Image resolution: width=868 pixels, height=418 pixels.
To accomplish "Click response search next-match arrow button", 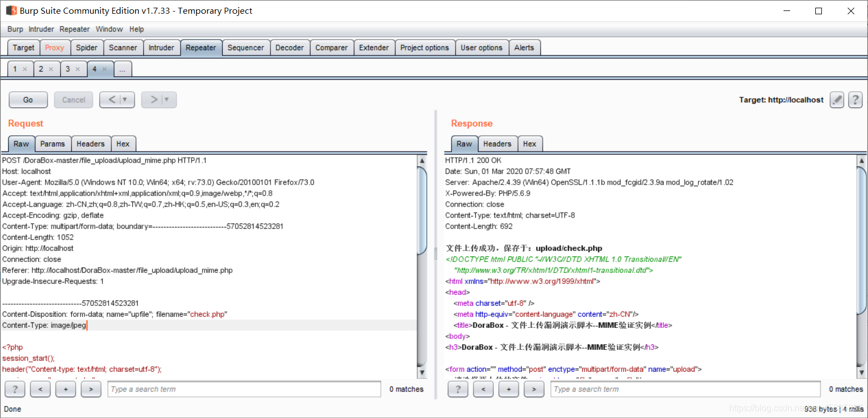I will 534,389.
